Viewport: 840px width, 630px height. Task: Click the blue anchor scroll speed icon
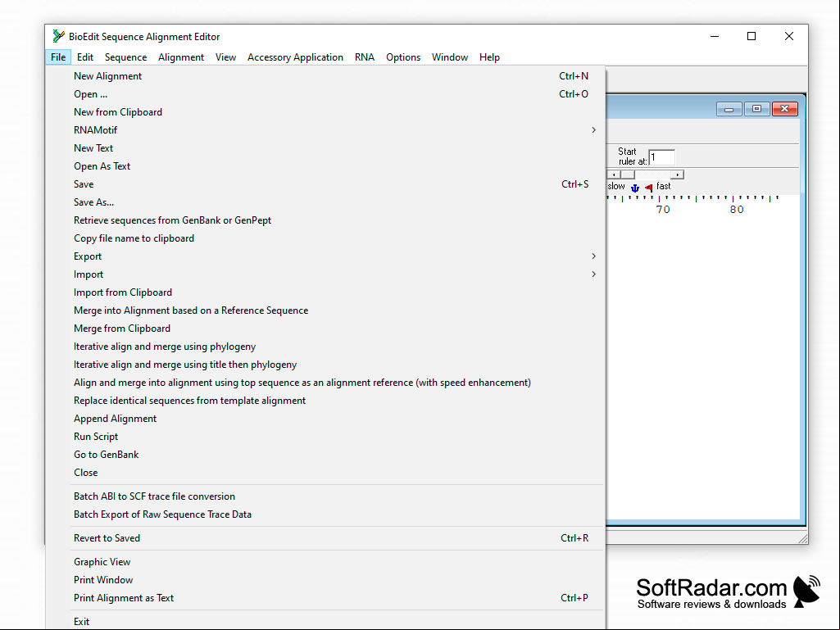coord(635,188)
